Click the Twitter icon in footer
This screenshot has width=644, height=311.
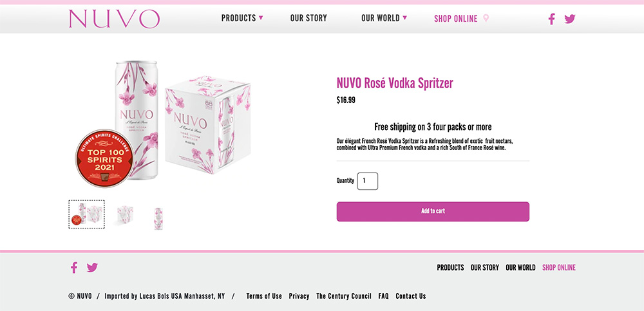[x=92, y=267]
